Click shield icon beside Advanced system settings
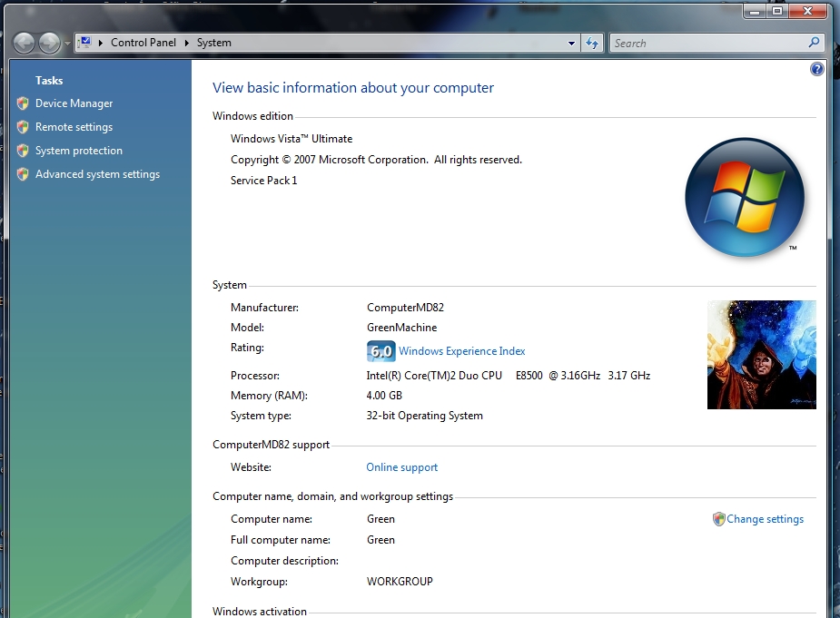Viewport: 840px width, 618px height. pos(23,174)
